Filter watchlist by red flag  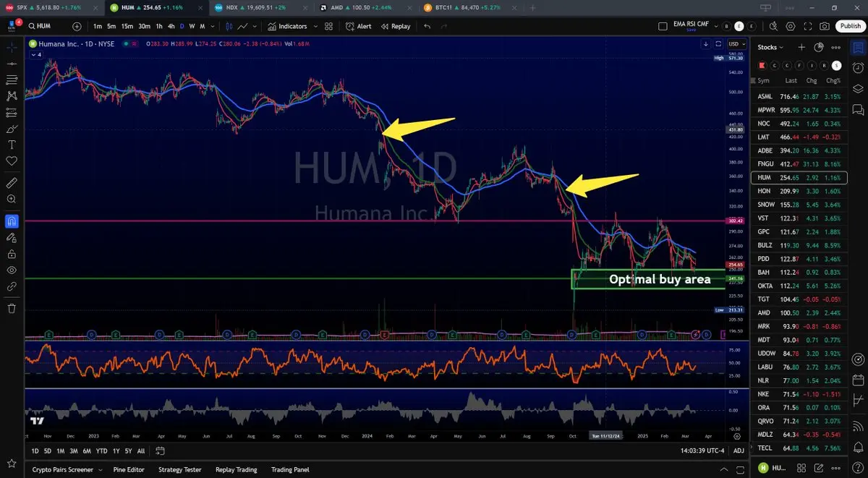[762, 65]
